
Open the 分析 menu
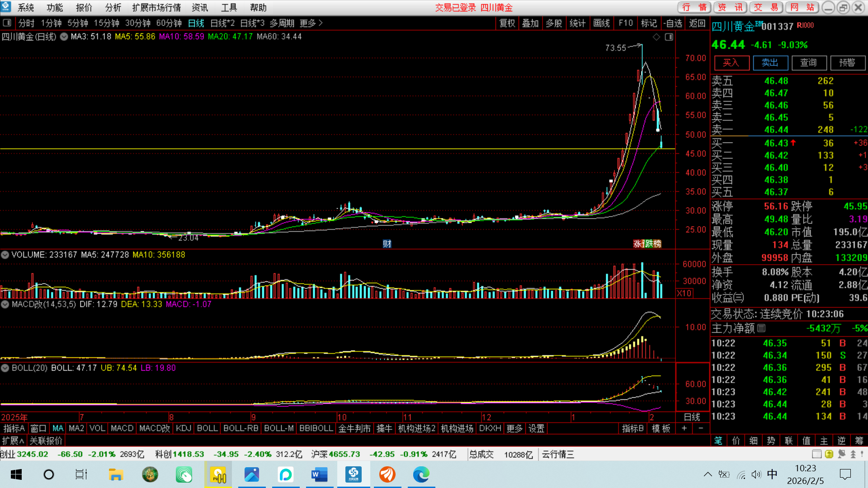point(113,8)
